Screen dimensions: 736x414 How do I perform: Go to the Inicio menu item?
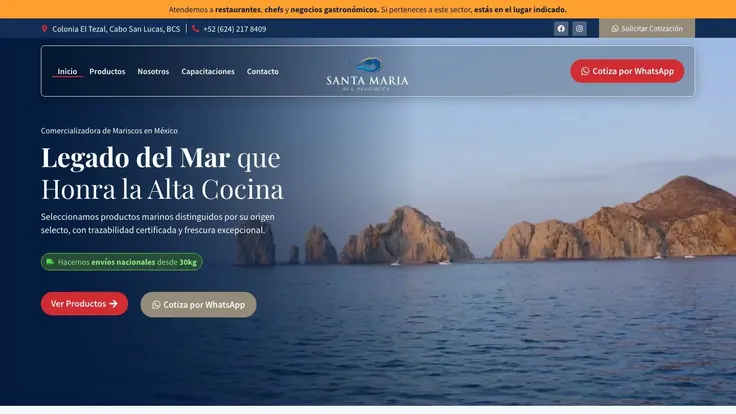tap(67, 71)
